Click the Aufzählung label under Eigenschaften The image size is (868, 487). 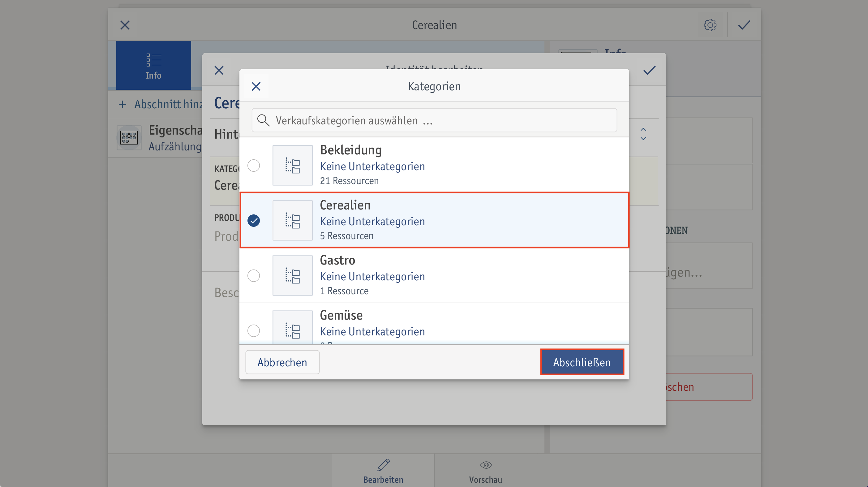click(x=175, y=147)
